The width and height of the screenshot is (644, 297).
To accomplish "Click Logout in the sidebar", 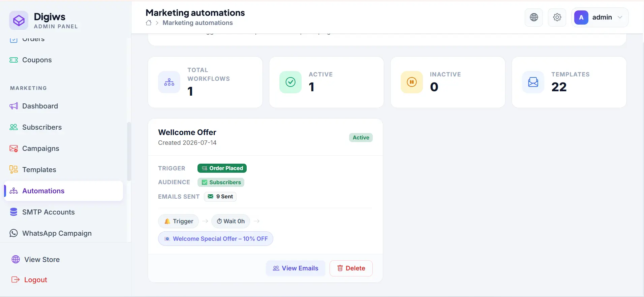I will click(x=35, y=280).
